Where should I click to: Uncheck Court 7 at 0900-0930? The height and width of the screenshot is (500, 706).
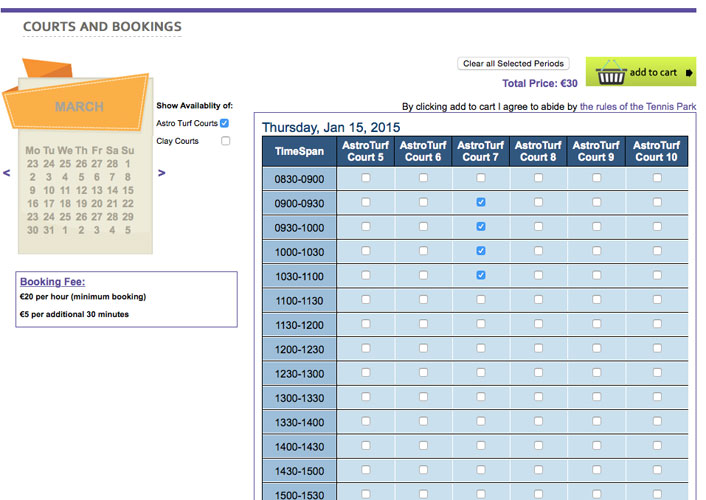pyautogui.click(x=481, y=202)
